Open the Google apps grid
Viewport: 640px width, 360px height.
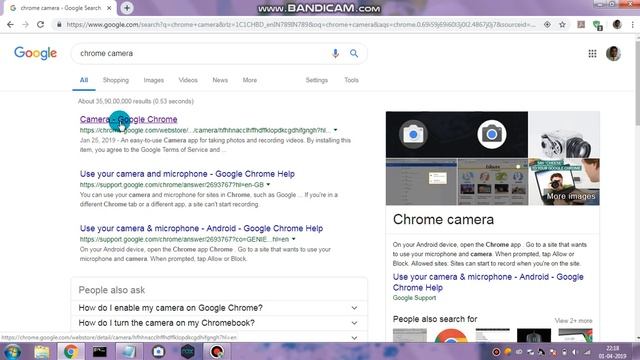coord(592,53)
